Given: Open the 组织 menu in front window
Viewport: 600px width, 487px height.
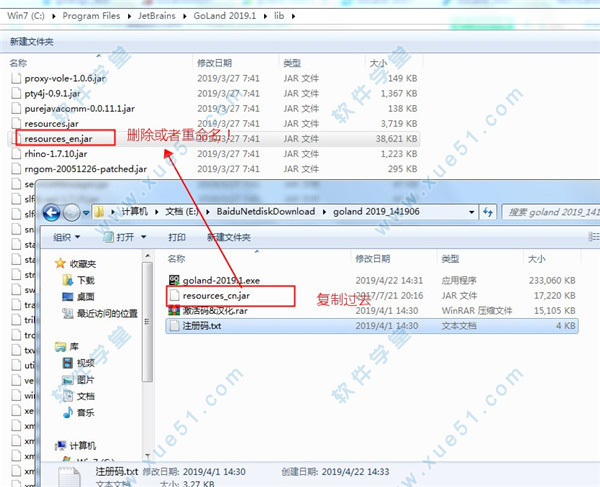Looking at the screenshot, I should [67, 237].
